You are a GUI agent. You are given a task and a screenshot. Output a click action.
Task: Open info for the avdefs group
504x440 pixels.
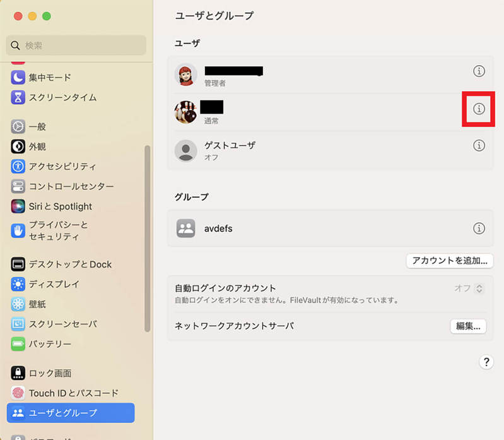point(479,229)
